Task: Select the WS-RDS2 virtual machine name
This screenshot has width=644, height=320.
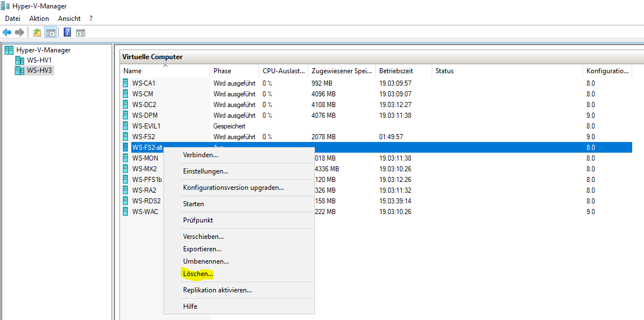Action: (x=146, y=201)
